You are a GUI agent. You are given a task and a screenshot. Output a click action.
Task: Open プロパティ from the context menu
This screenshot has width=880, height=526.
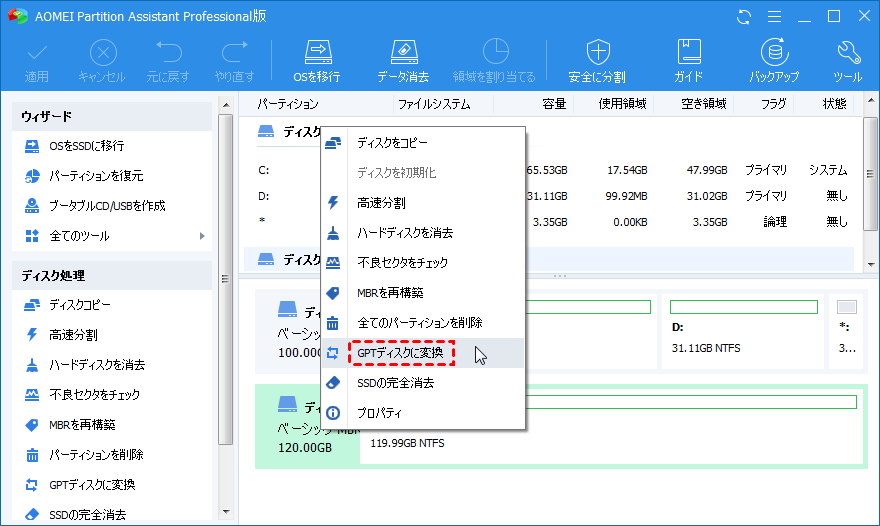pyautogui.click(x=423, y=413)
